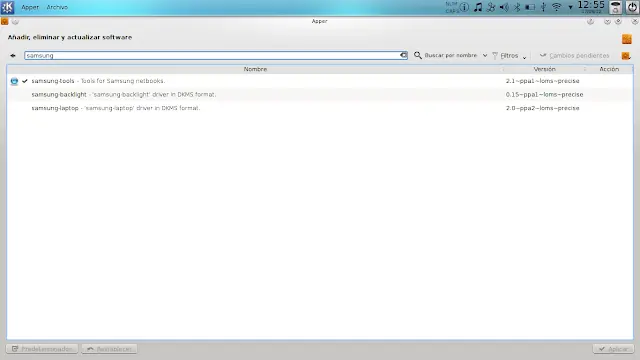Select the samsung-laptop package row
The height and width of the screenshot is (360, 640).
click(320, 108)
